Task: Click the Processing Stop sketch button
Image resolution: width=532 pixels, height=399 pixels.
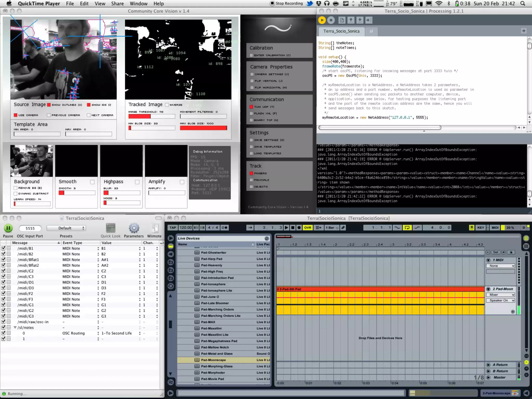Action: 331,20
